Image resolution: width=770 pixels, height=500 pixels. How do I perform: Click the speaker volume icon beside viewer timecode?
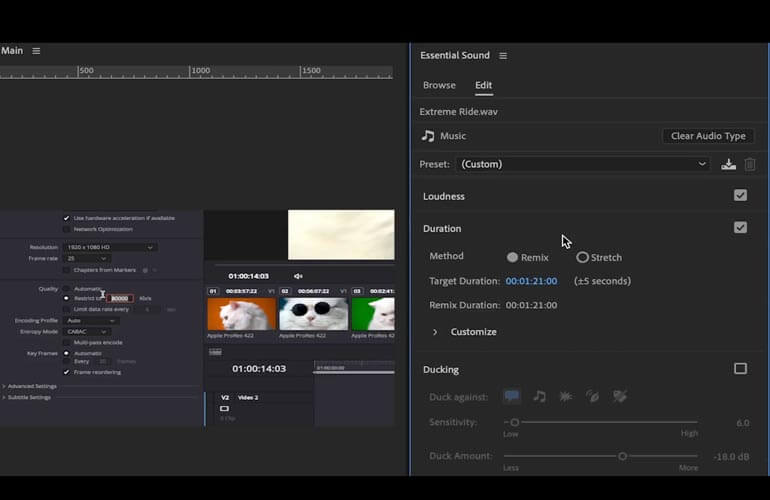[x=298, y=276]
